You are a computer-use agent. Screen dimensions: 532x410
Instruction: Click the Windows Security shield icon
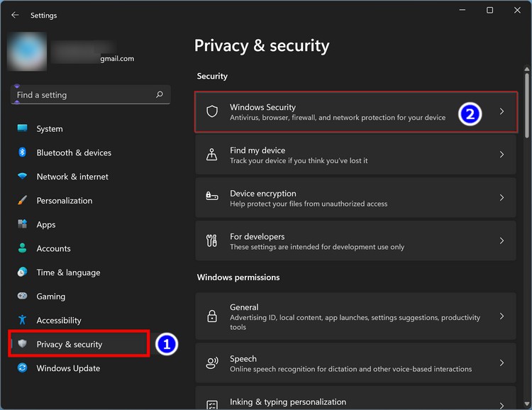pyautogui.click(x=211, y=111)
